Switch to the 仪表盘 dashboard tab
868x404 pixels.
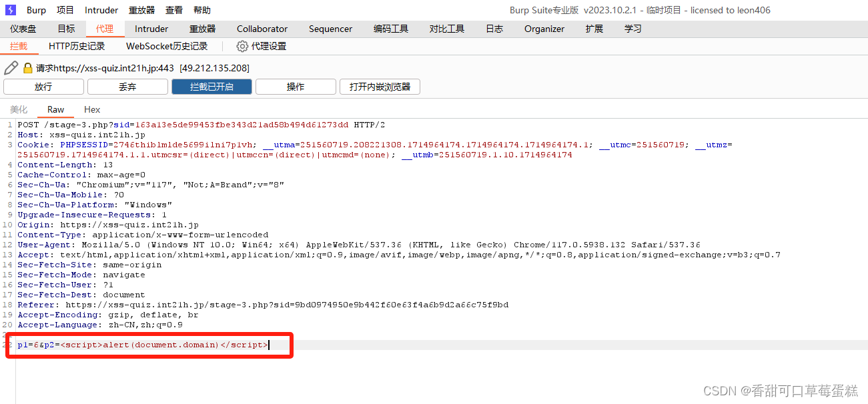click(x=24, y=29)
